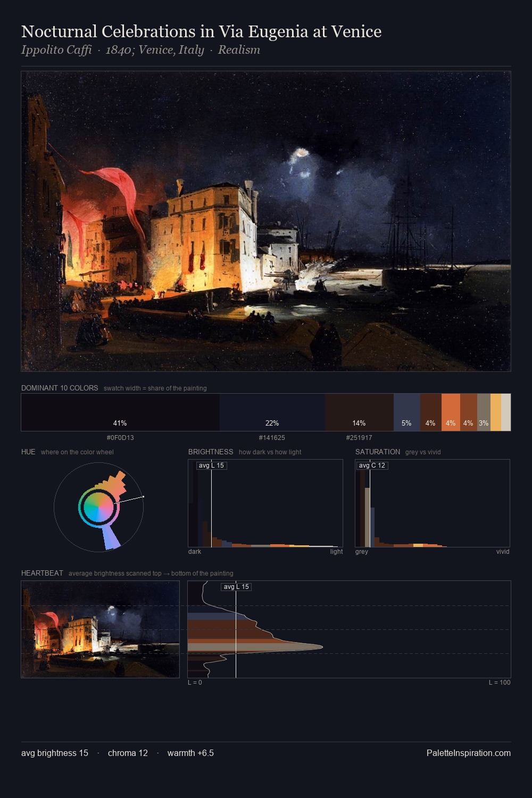The width and height of the screenshot is (532, 798).
Task: Click the hex code #141625
Action: (x=272, y=438)
